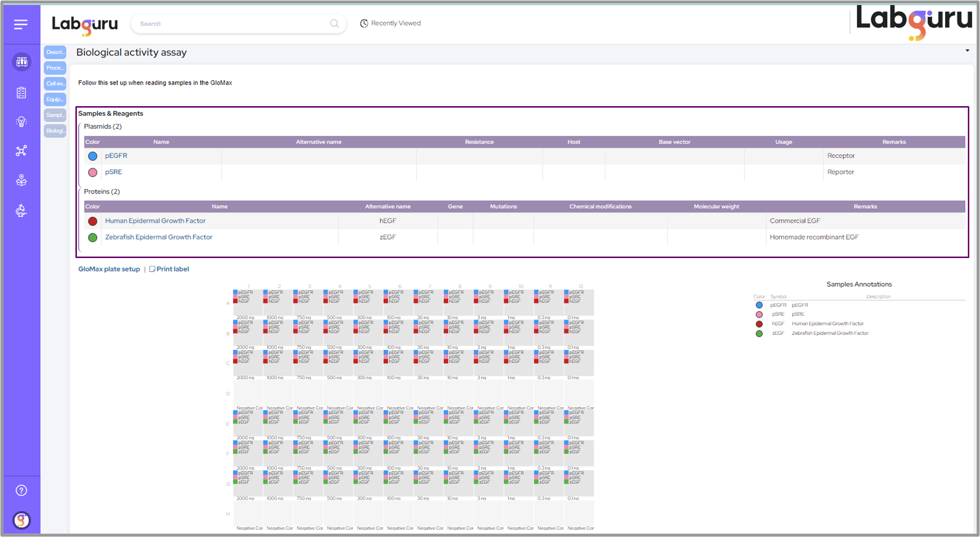Viewport: 980px width, 537px height.
Task: Open Zebrafish Epidermal Growth Factor link
Action: 159,237
